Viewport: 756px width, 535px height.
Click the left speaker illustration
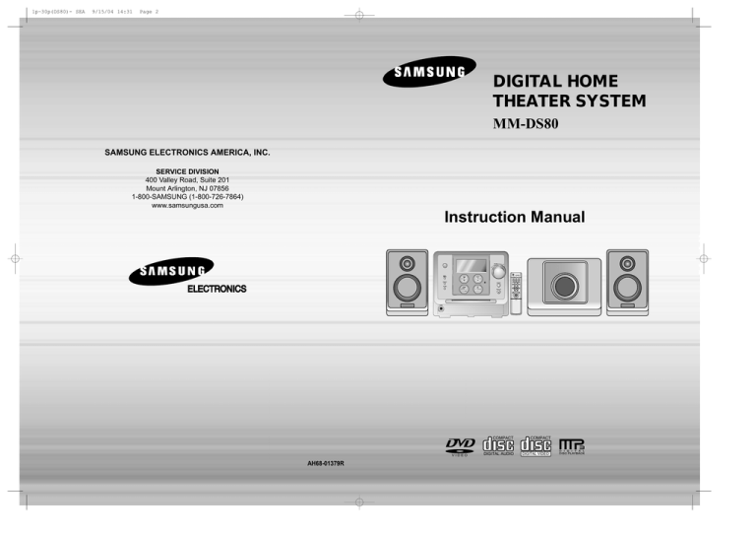[407, 283]
